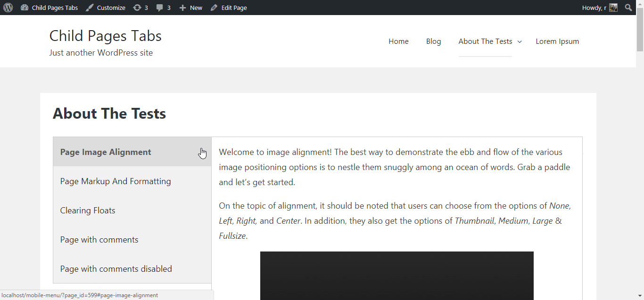Go to the Home menu item
The height and width of the screenshot is (300, 644).
(x=398, y=41)
